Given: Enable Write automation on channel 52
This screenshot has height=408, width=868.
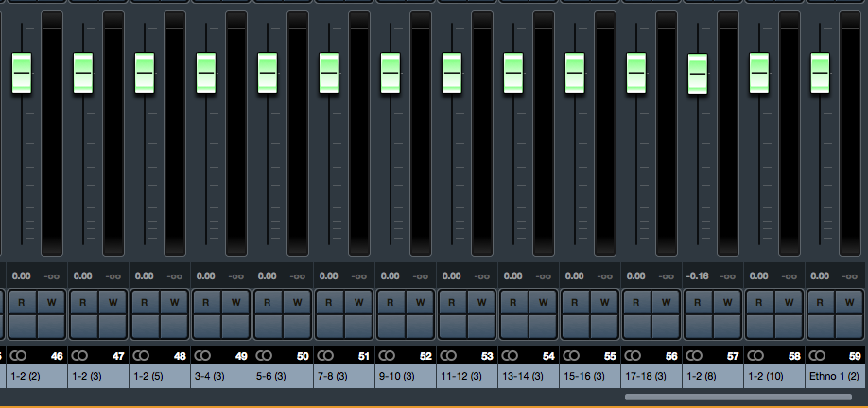Looking at the screenshot, I should pos(420,302).
